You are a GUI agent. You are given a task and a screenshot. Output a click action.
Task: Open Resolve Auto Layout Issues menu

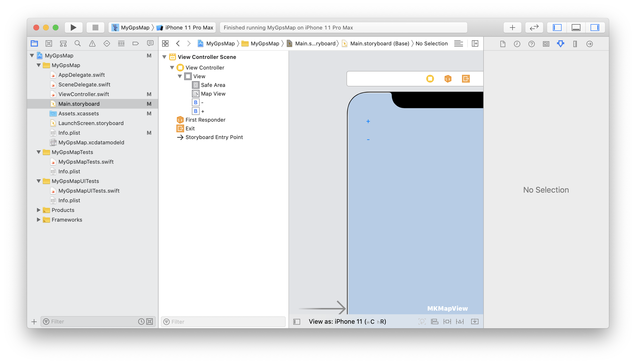(460, 322)
